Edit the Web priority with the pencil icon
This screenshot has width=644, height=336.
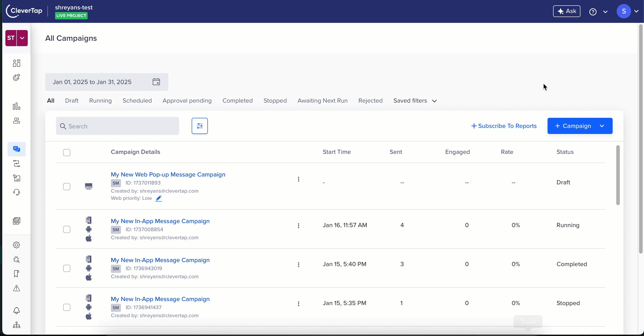[159, 198]
